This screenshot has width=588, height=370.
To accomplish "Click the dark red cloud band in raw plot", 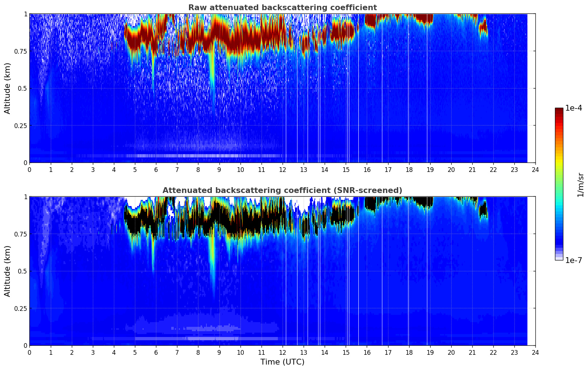I will click(x=239, y=38).
